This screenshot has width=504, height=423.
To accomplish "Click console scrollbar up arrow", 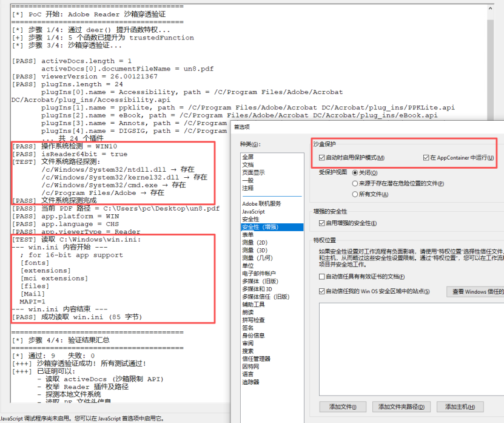I will [490, 8].
